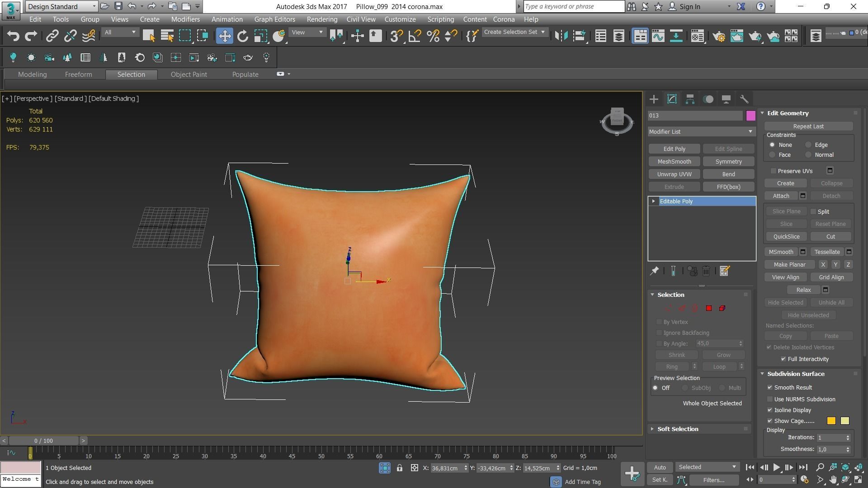The height and width of the screenshot is (488, 868).
Task: Click the Select and Move tool
Action: tap(225, 36)
